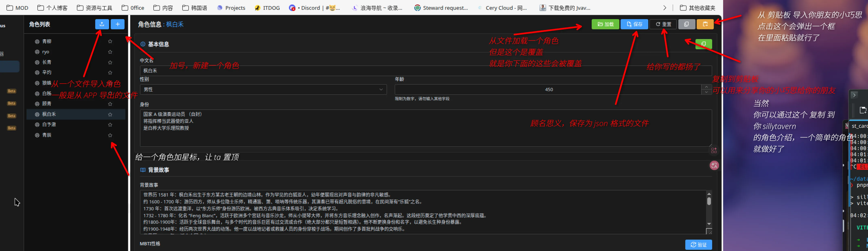Click the gray copy-to-clipboard icon in the toolbar
Screen dimensions: 868x251
(x=687, y=24)
